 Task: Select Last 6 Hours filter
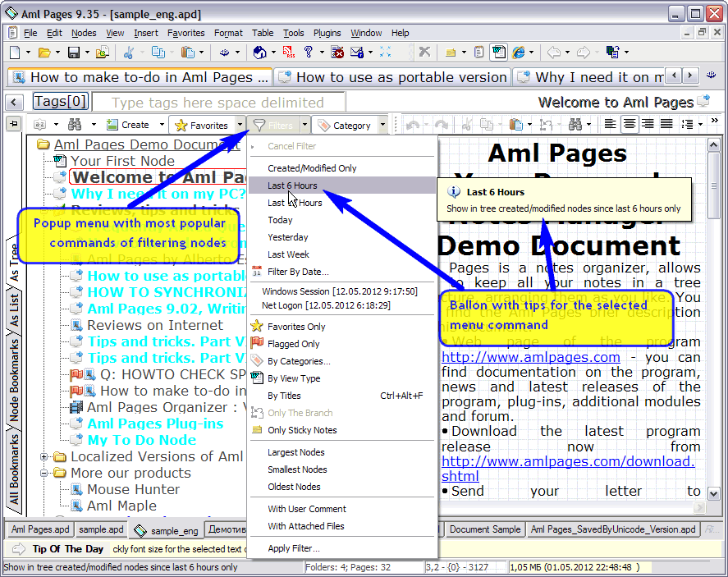coord(342,185)
